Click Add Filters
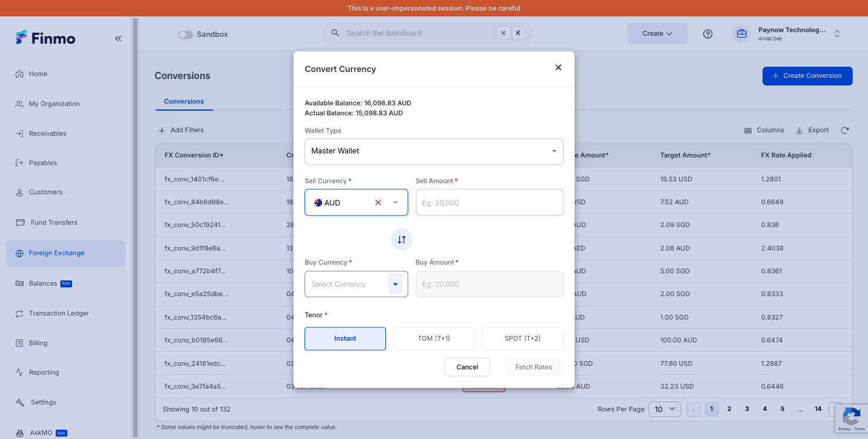This screenshot has height=439, width=868. 182,130
